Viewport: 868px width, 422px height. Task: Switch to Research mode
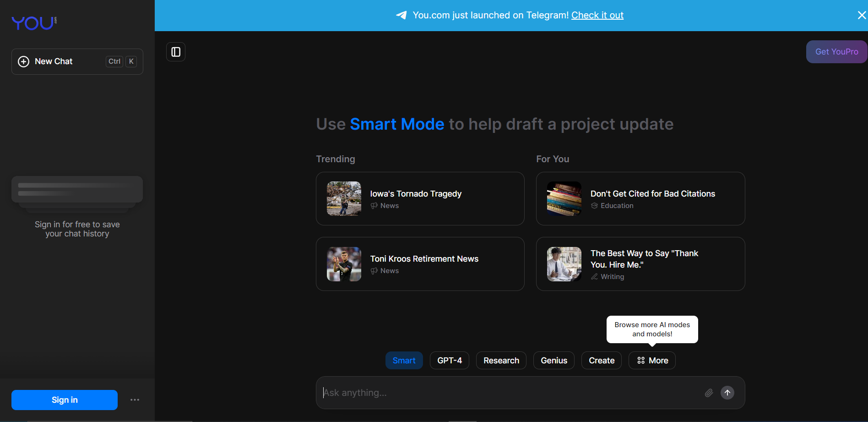(501, 361)
